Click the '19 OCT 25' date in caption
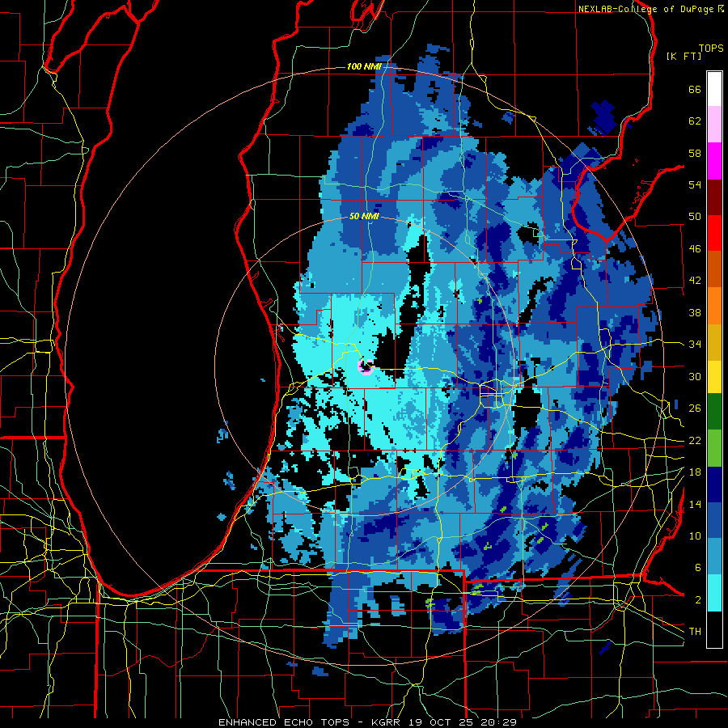Viewport: 728px width, 728px height. pyautogui.click(x=443, y=722)
